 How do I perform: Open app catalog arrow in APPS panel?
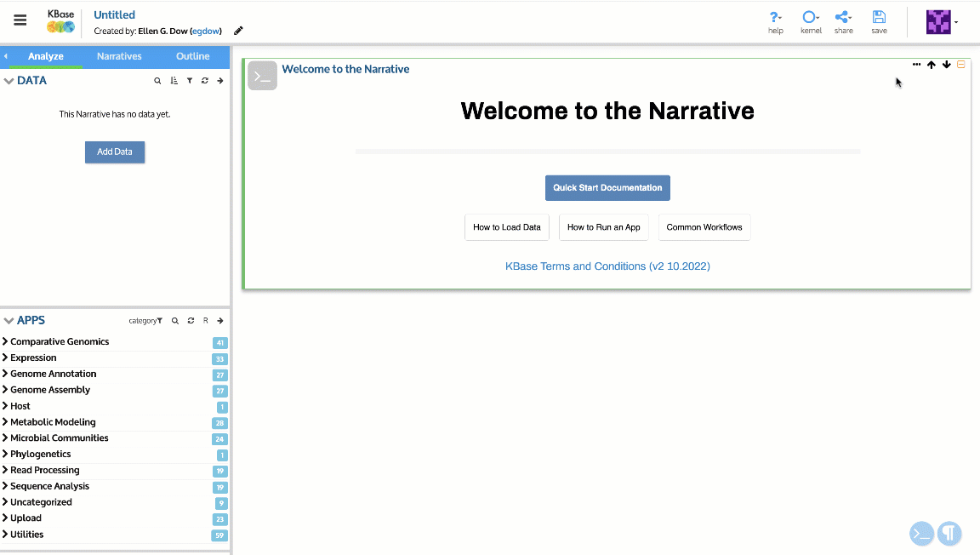(x=220, y=321)
